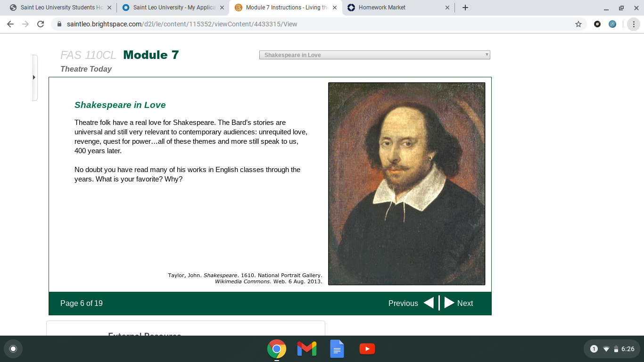Open a new browser tab

pyautogui.click(x=465, y=8)
